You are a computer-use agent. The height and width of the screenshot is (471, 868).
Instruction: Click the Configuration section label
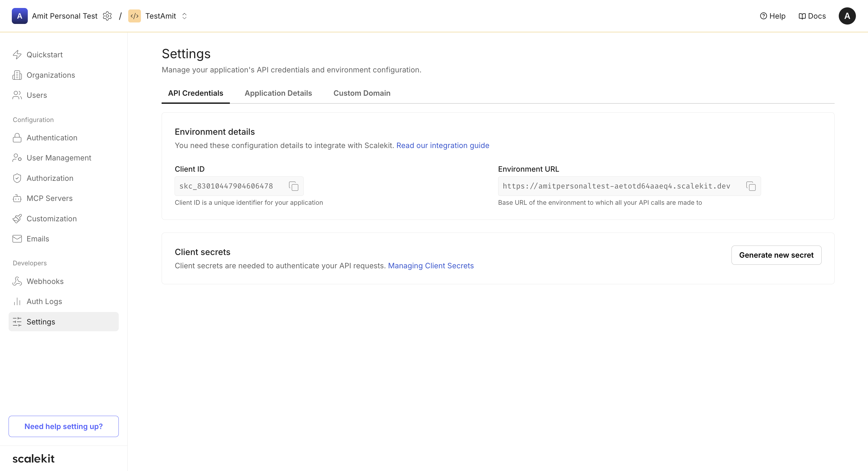pos(33,120)
